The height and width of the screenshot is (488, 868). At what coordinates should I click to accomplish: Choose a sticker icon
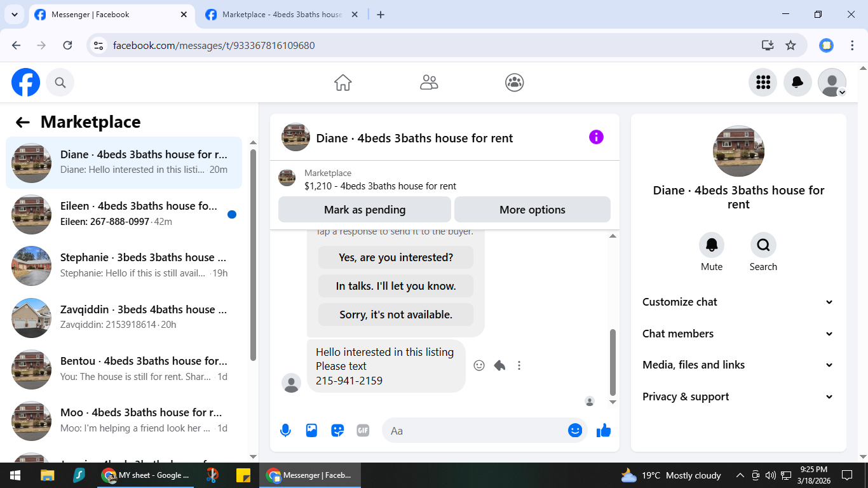click(337, 431)
